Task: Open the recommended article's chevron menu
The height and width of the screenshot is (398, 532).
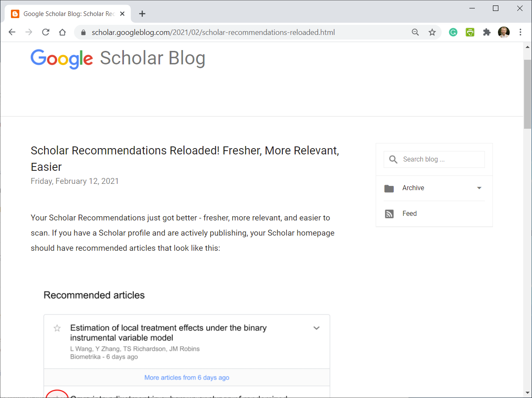Action: (316, 328)
